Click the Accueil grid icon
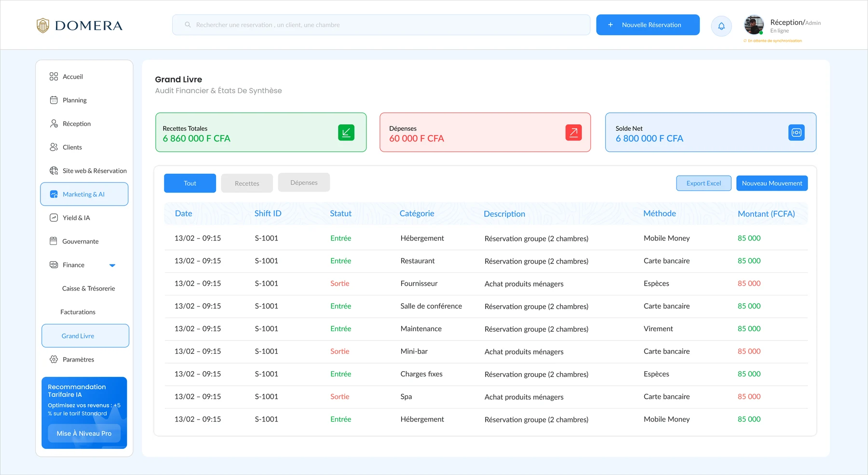 click(x=54, y=76)
